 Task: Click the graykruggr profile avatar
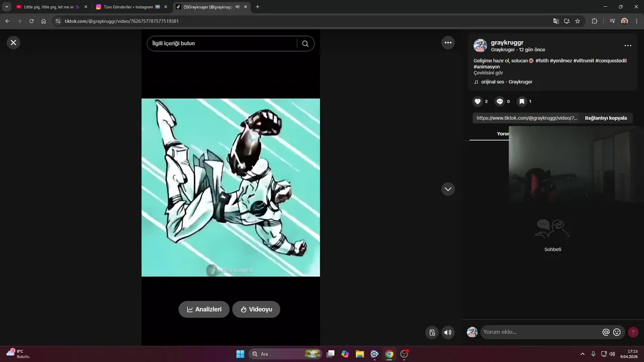coord(480,46)
